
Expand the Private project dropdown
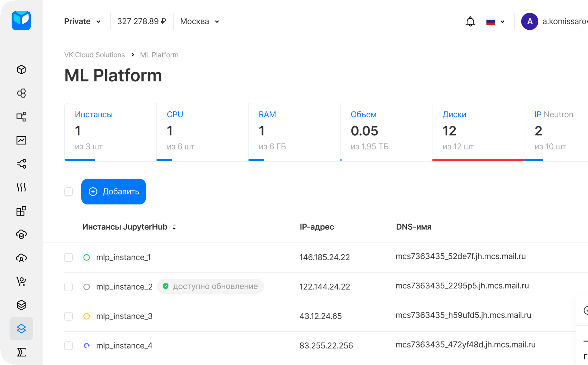pos(83,21)
